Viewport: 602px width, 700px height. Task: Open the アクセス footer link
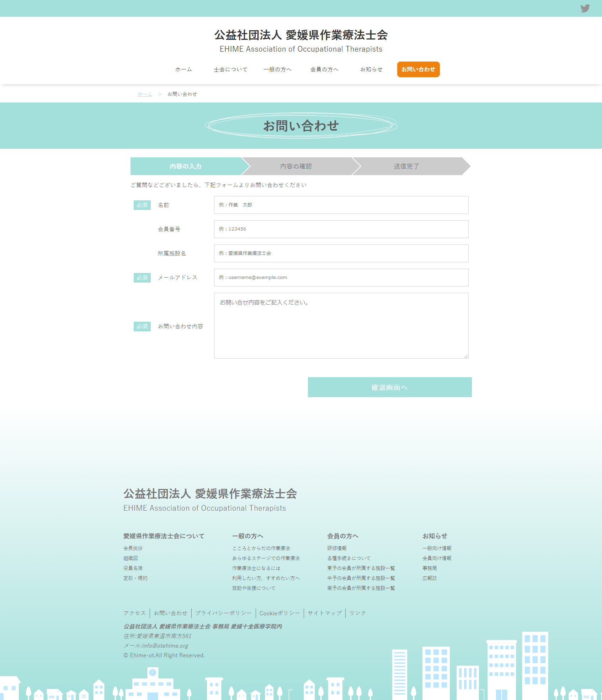pos(135,613)
